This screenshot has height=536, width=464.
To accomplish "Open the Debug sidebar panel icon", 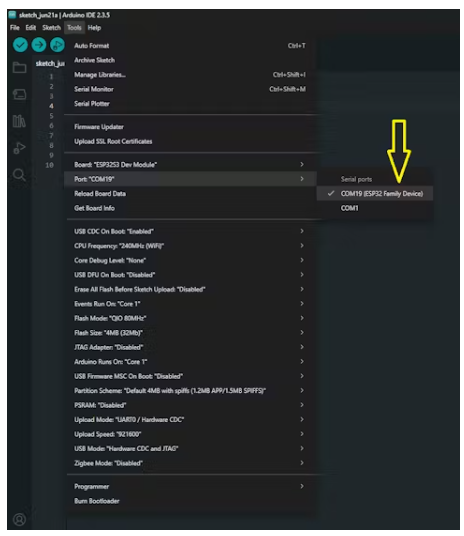I will (19, 148).
